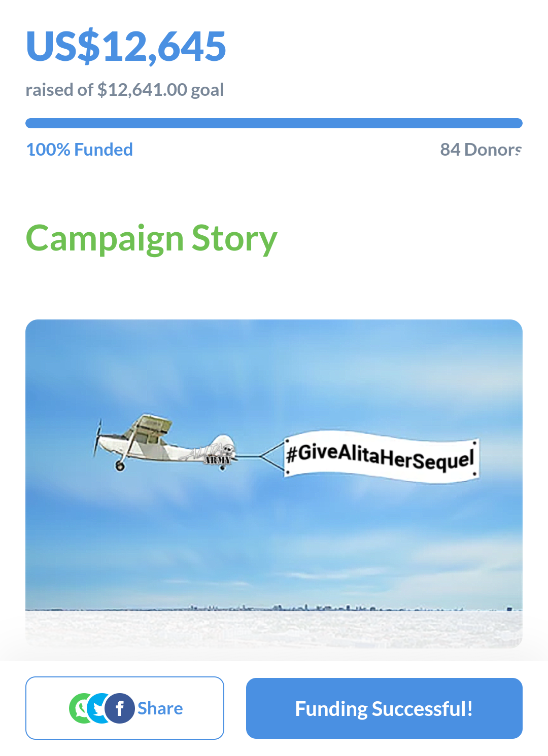Click the US$12,645 raised amount

pyautogui.click(x=126, y=47)
